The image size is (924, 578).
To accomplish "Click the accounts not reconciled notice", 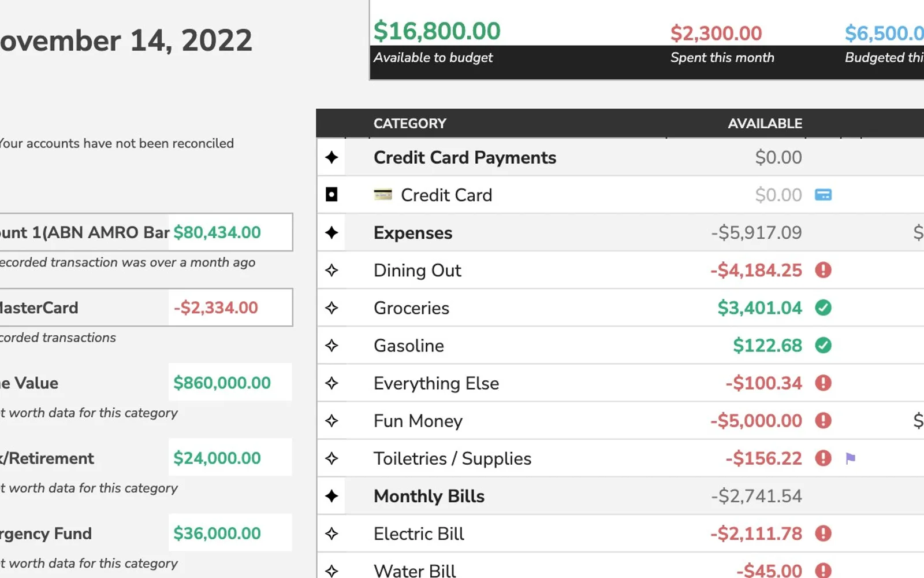I will click(116, 143).
